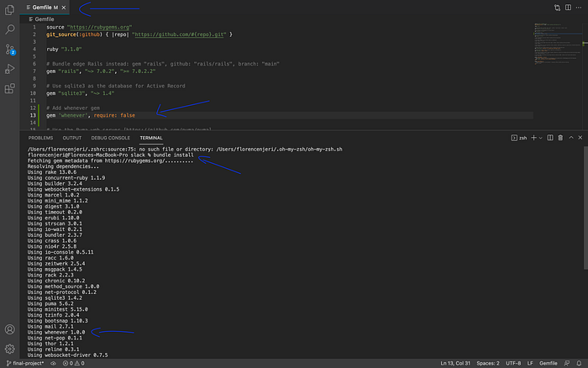Viewport: 588px width, 368px height.
Task: Close the Gemfile editor tab
Action: coord(64,8)
